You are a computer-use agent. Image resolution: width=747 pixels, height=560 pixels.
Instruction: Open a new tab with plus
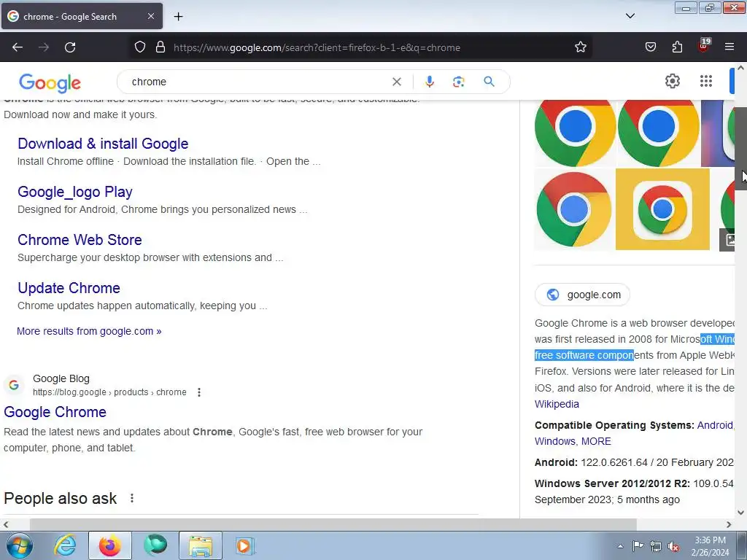[178, 17]
